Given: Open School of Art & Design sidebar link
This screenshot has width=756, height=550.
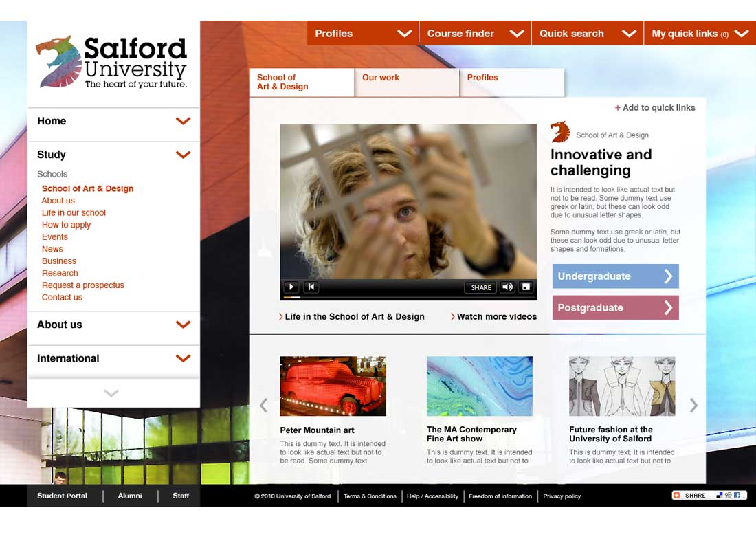Looking at the screenshot, I should point(88,188).
